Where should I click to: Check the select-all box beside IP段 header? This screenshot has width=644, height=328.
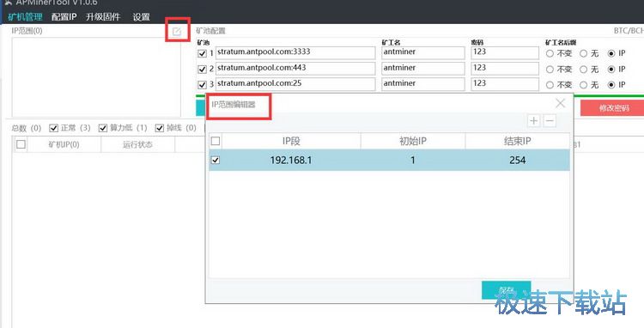click(x=216, y=141)
